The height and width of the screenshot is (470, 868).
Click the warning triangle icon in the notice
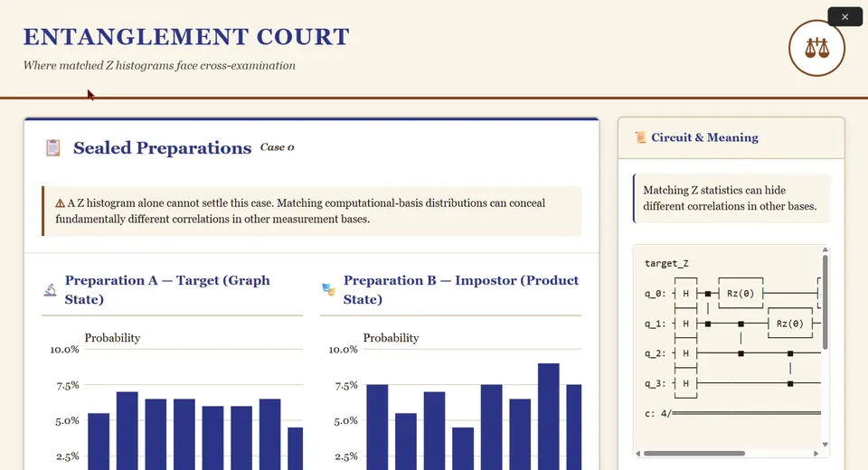(60, 203)
